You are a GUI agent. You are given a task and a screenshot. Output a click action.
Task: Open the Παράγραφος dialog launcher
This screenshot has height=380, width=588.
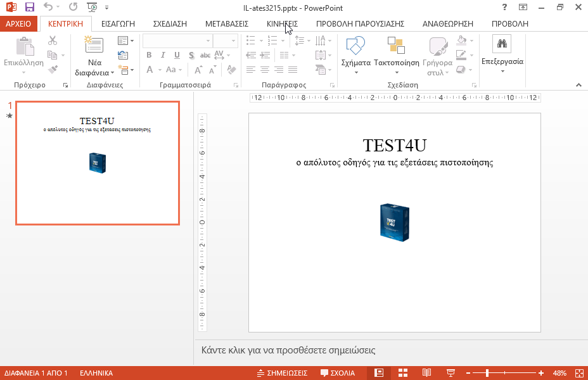pyautogui.click(x=332, y=85)
